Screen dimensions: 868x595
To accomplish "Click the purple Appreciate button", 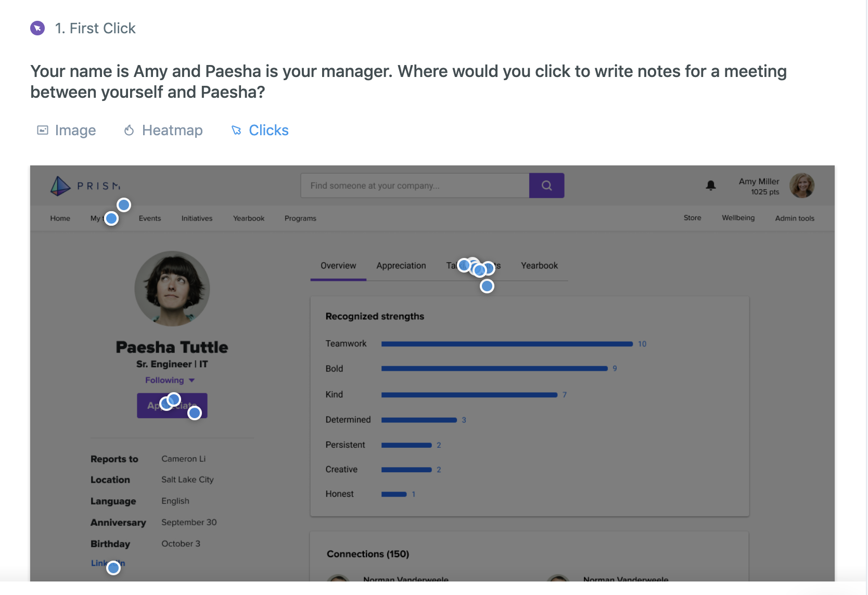I will tap(172, 406).
